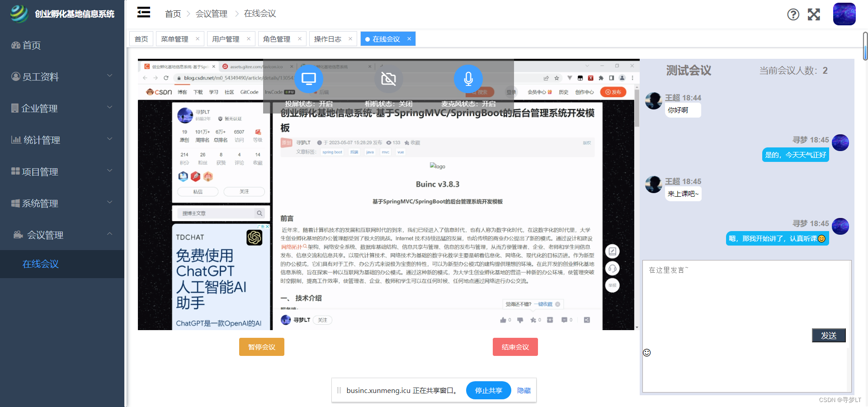Screen dimensions: 868x407
Task: Click the thumbs-up icon under article
Action: click(x=503, y=320)
